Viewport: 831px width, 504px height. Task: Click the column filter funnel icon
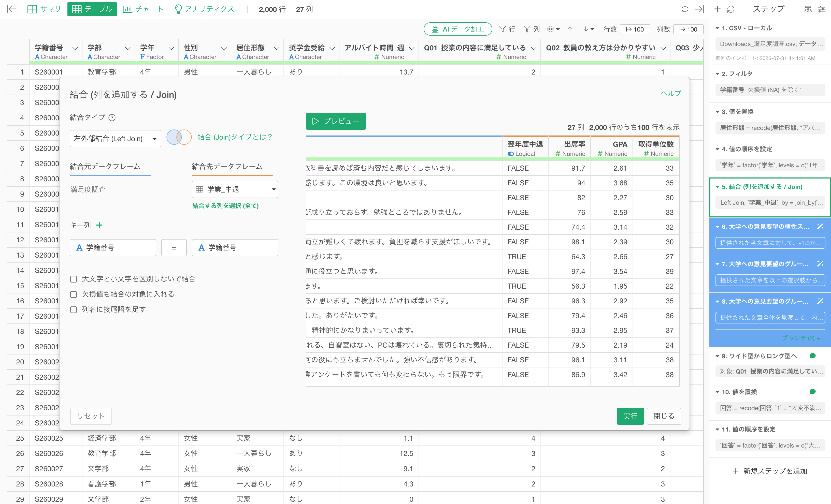[x=527, y=29]
